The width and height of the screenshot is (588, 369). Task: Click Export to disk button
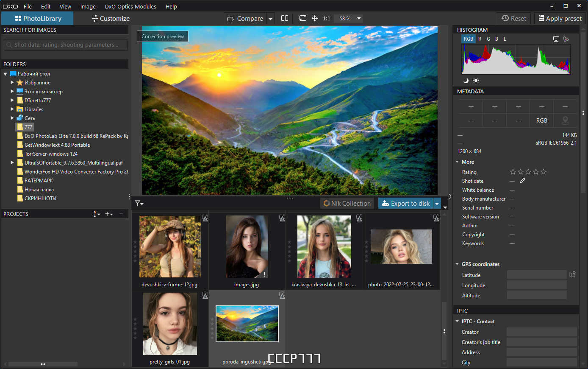click(406, 204)
